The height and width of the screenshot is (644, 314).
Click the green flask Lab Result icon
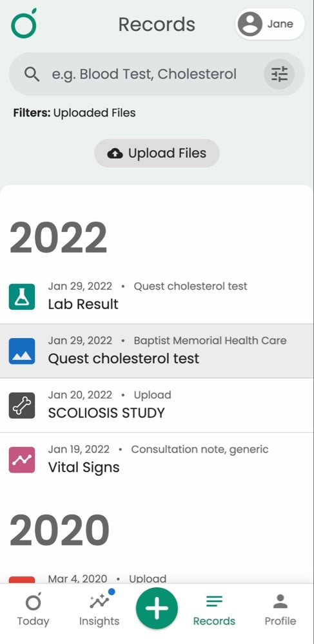(22, 296)
